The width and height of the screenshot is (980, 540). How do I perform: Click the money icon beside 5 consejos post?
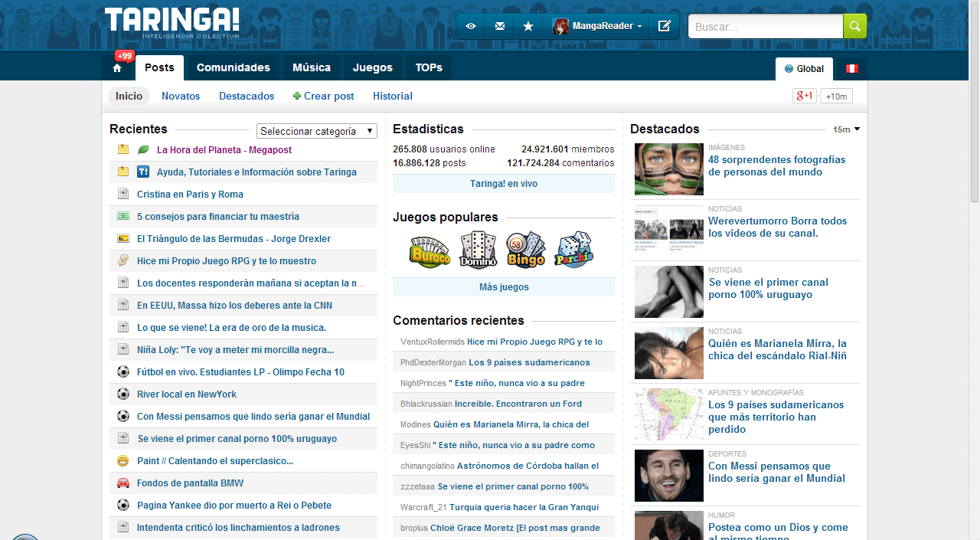click(123, 217)
